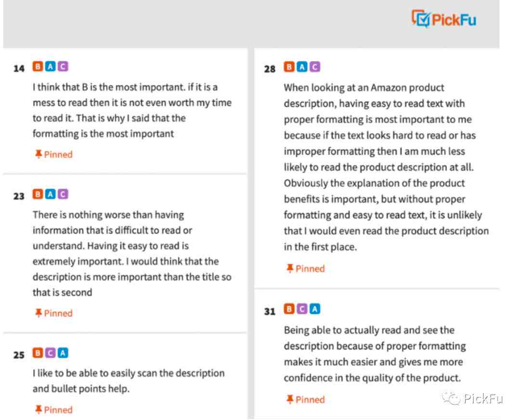Click the blue A badge on response 14
The image size is (520, 420).
[x=51, y=66]
